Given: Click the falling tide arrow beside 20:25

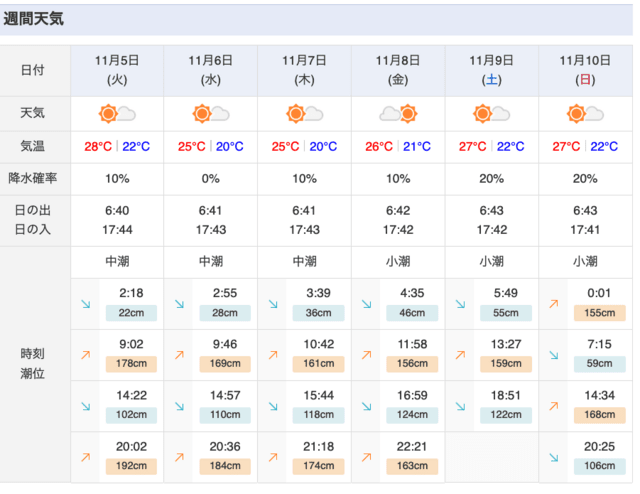Looking at the screenshot, I should (x=554, y=458).
